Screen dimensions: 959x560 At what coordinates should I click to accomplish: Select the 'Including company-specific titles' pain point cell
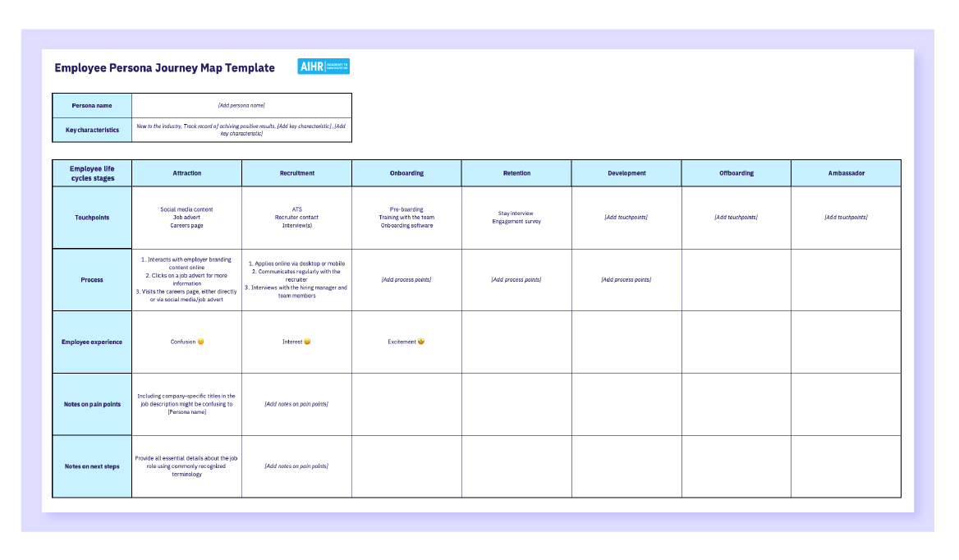(186, 405)
